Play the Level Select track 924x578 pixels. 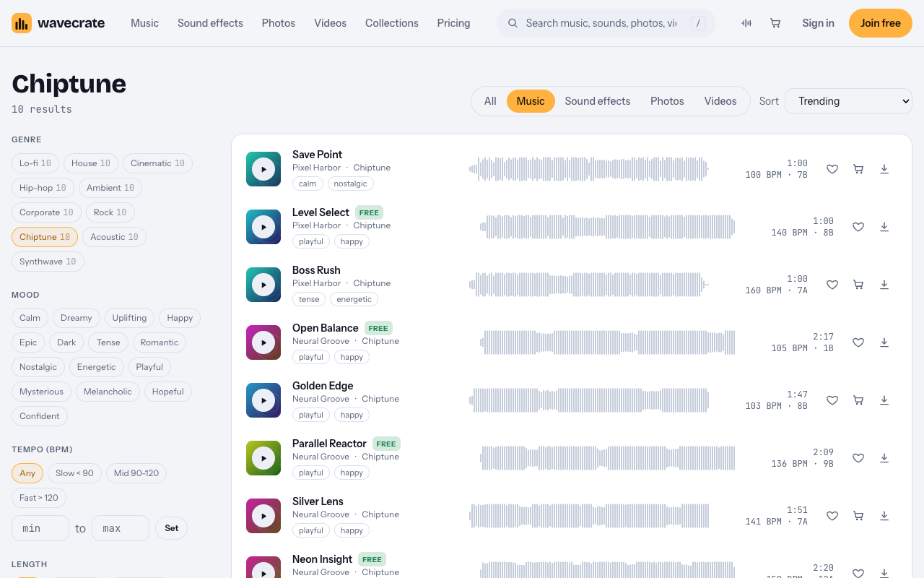[x=263, y=227]
